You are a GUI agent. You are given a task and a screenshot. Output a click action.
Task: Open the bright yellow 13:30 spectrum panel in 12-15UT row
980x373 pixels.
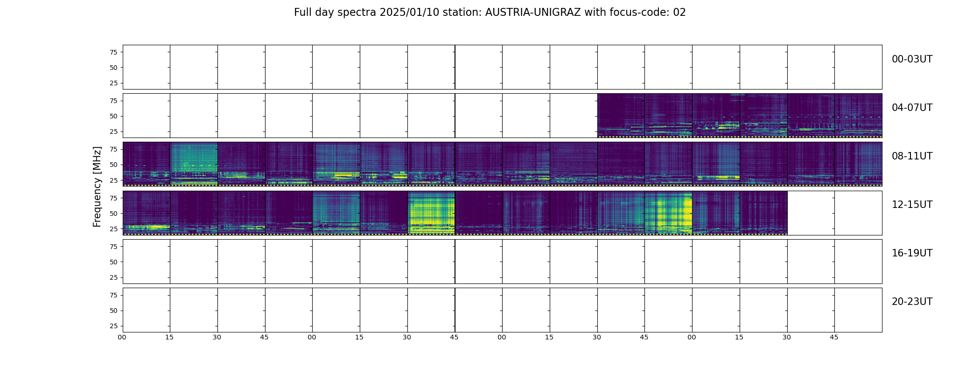(x=431, y=213)
